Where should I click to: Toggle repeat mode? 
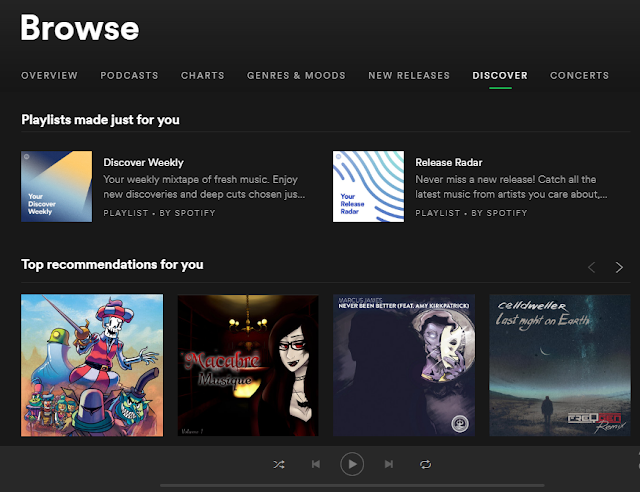tap(425, 464)
